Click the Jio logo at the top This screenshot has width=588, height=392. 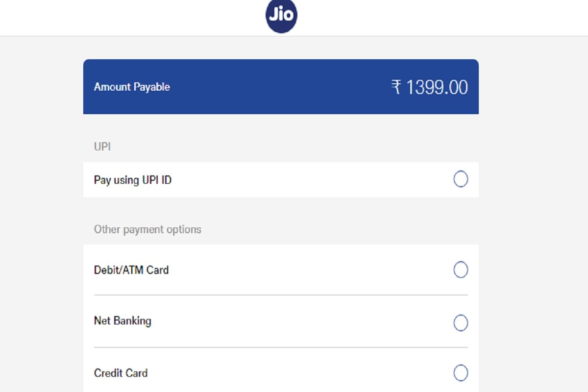point(281,15)
